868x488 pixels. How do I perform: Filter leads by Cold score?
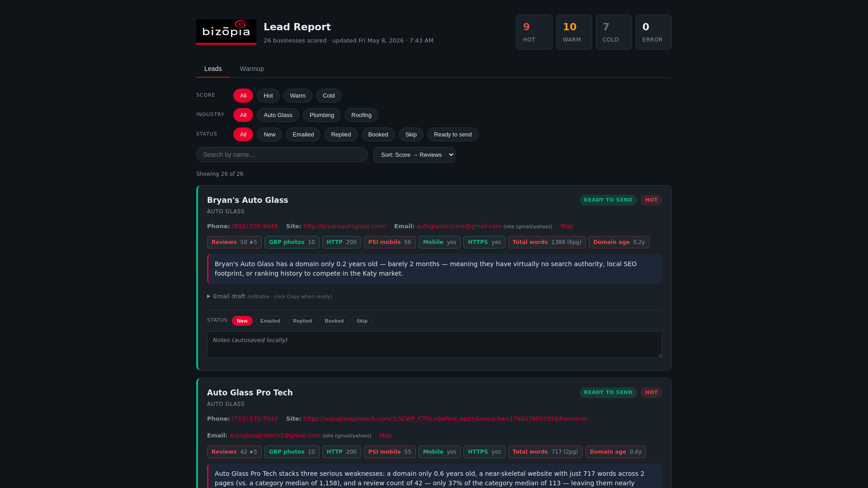(329, 95)
